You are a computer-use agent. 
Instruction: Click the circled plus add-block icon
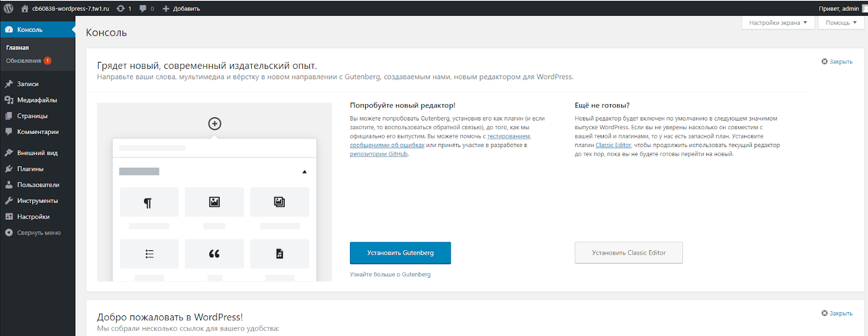coord(215,124)
